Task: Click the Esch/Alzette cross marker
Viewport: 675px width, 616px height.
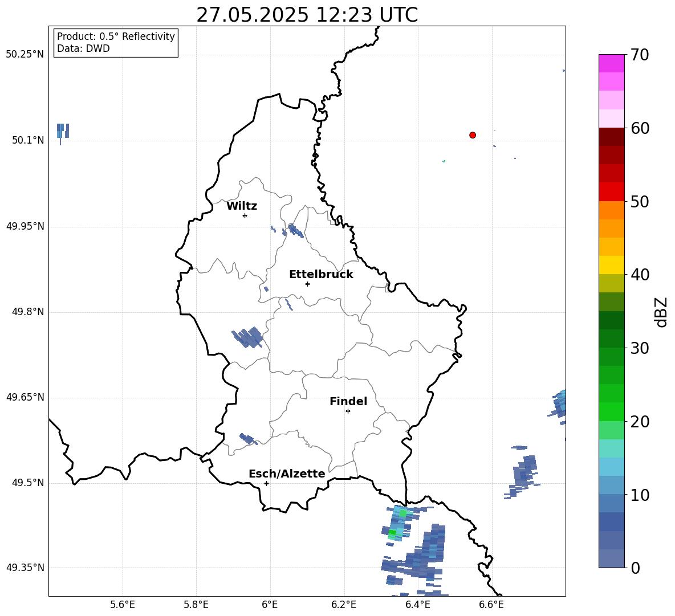Action: pos(266,483)
